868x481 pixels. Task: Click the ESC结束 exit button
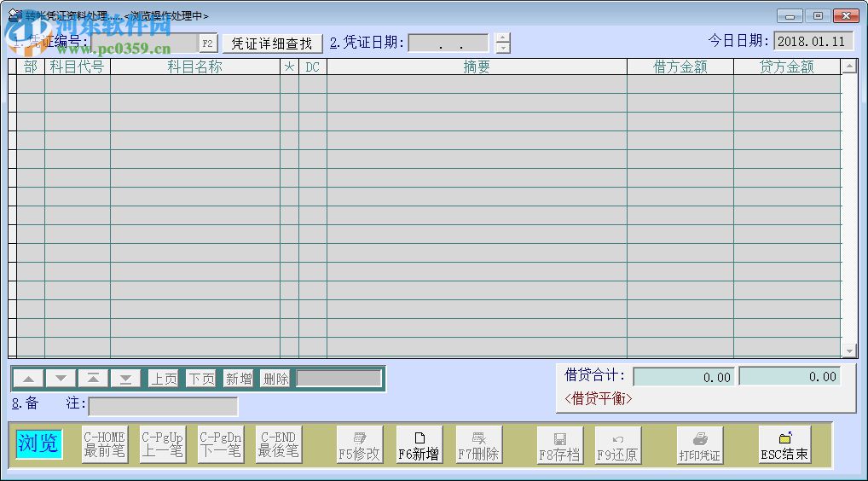coord(784,444)
